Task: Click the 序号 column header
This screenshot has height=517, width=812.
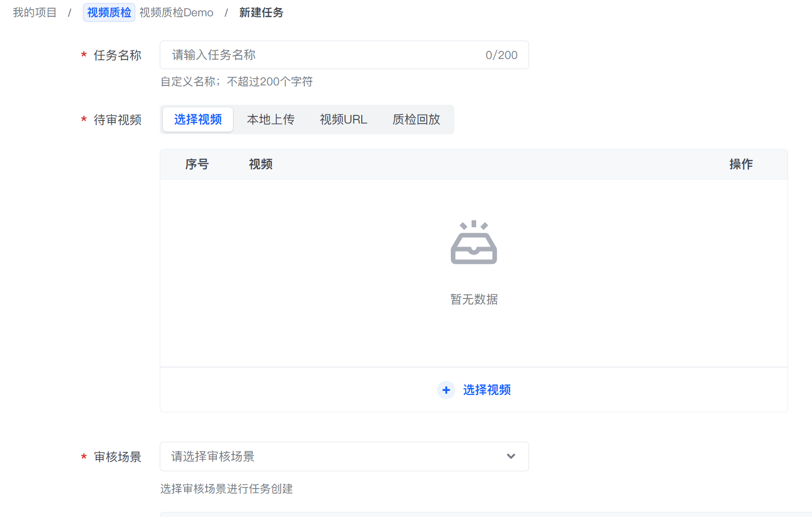Action: (197, 164)
